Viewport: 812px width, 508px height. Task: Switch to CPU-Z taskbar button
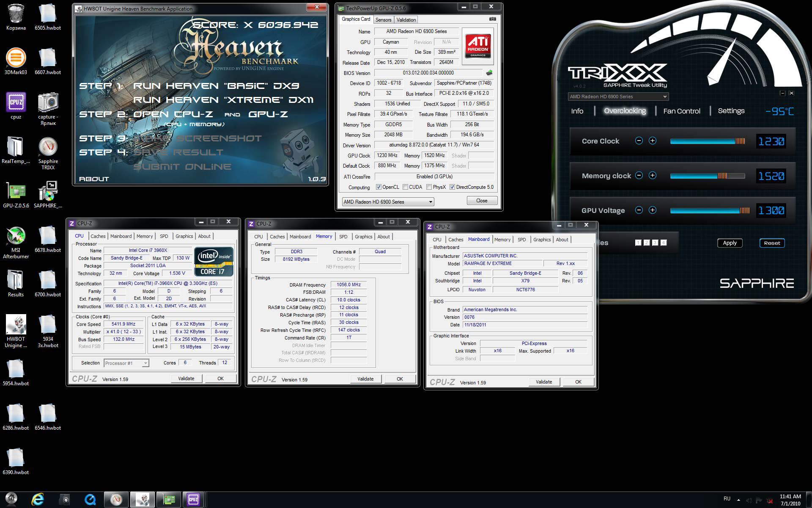(193, 500)
